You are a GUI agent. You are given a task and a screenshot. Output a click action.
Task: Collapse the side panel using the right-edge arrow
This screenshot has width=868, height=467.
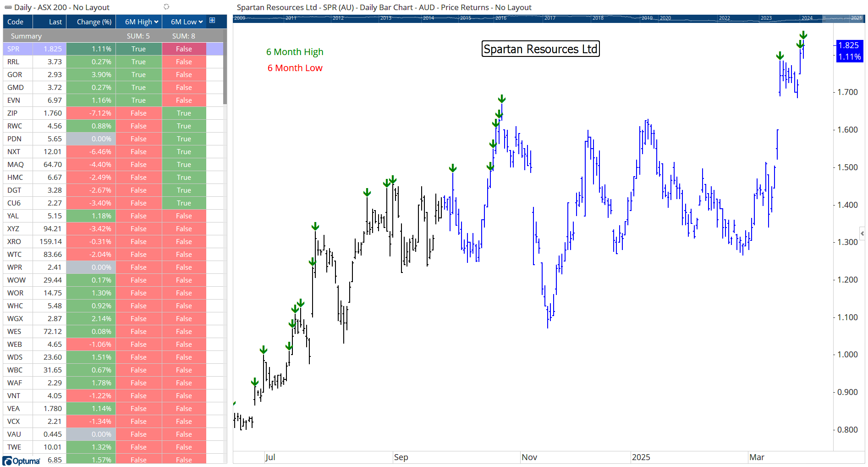click(862, 233)
